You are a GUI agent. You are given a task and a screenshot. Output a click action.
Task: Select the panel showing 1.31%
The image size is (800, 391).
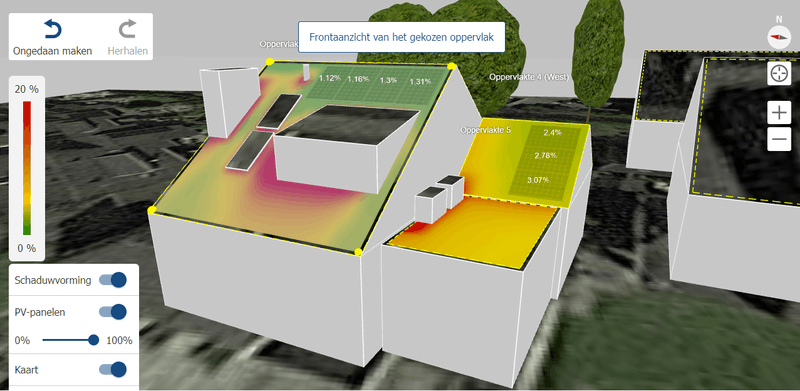pyautogui.click(x=420, y=81)
